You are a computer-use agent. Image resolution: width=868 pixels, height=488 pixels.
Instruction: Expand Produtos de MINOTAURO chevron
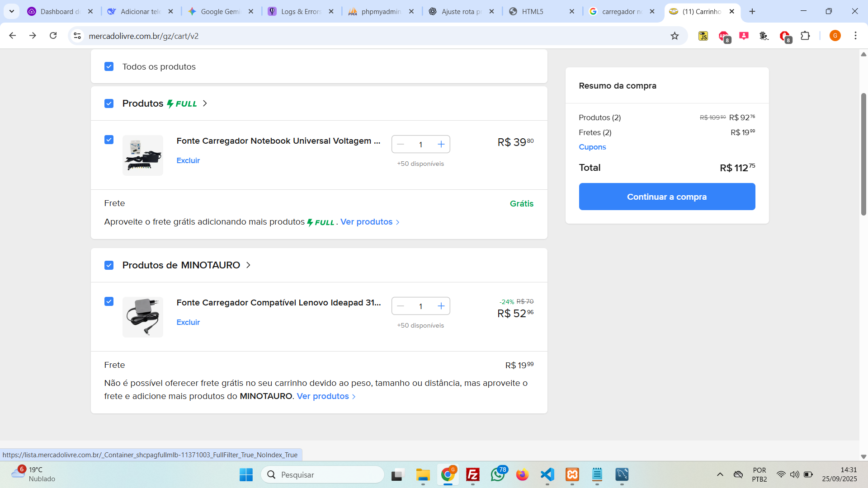248,265
